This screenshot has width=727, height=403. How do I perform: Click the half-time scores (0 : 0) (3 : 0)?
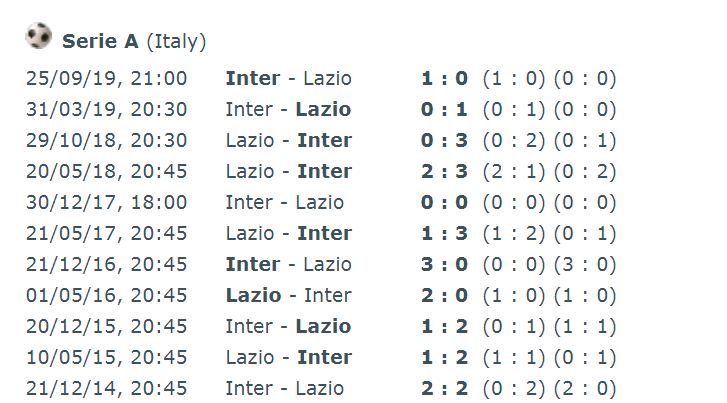click(x=549, y=264)
